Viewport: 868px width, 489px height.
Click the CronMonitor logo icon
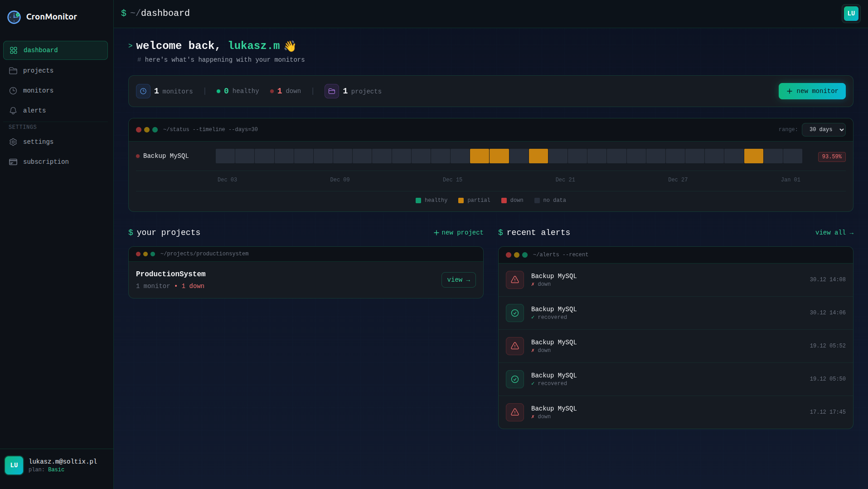[14, 16]
